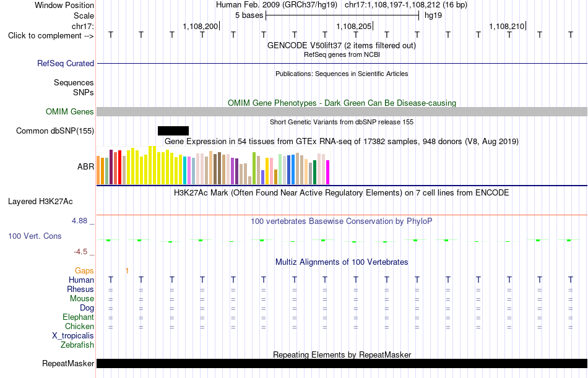Select the Elephant alignment row label
Viewport: 588px width, 378px height.
[x=78, y=317]
